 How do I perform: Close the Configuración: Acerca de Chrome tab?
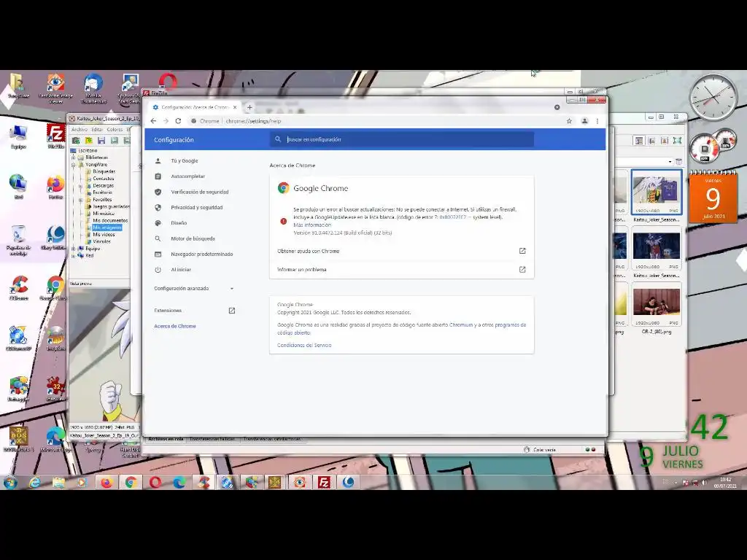coord(235,107)
